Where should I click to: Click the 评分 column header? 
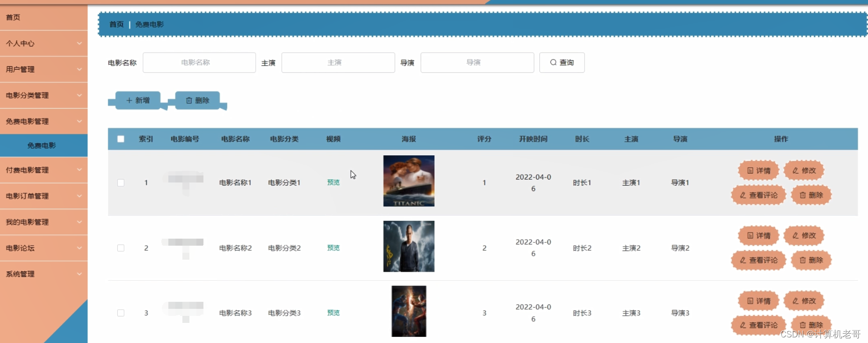pos(484,139)
